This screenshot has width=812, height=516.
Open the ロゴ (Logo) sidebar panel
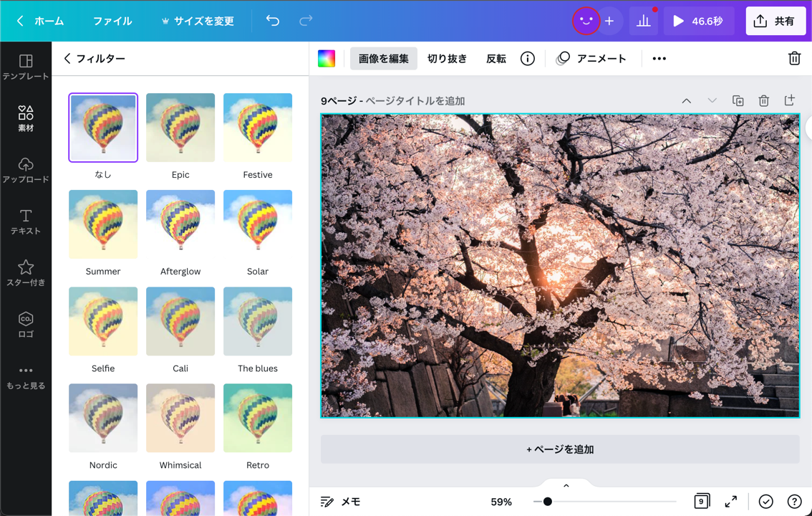click(x=25, y=325)
